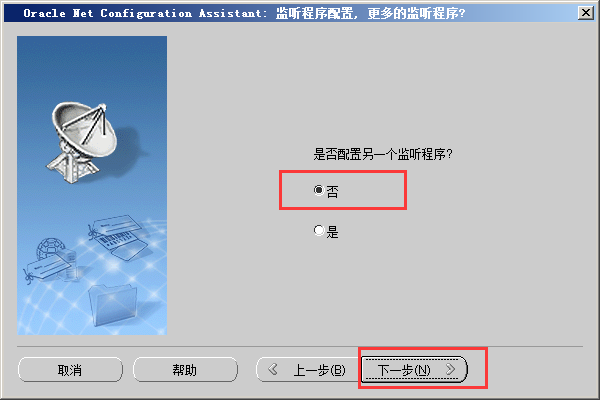Go back with the 上一步(B) button

pyautogui.click(x=308, y=369)
